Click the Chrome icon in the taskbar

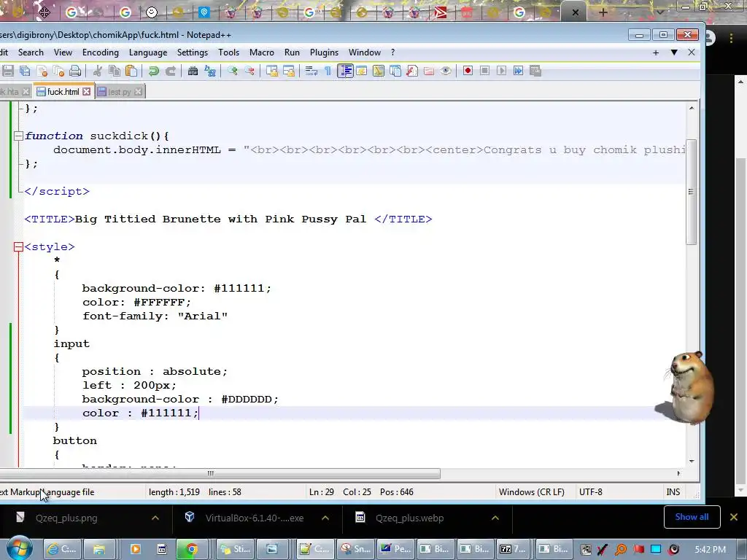pyautogui.click(x=191, y=549)
